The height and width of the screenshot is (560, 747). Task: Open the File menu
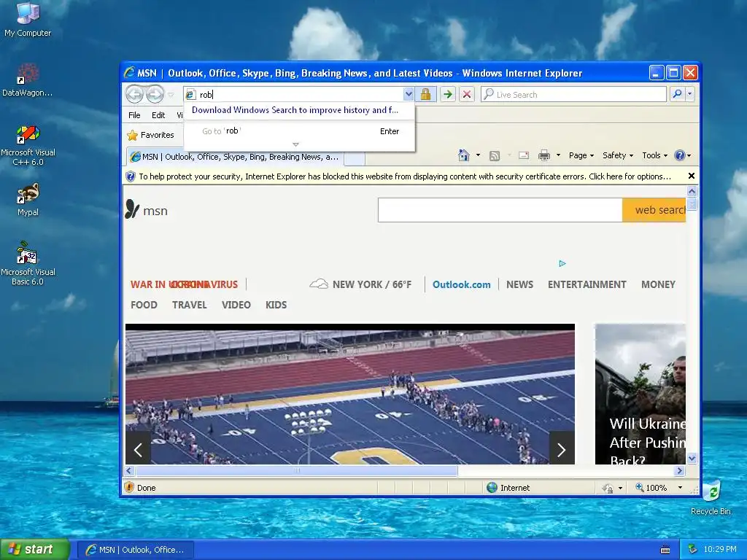point(134,115)
